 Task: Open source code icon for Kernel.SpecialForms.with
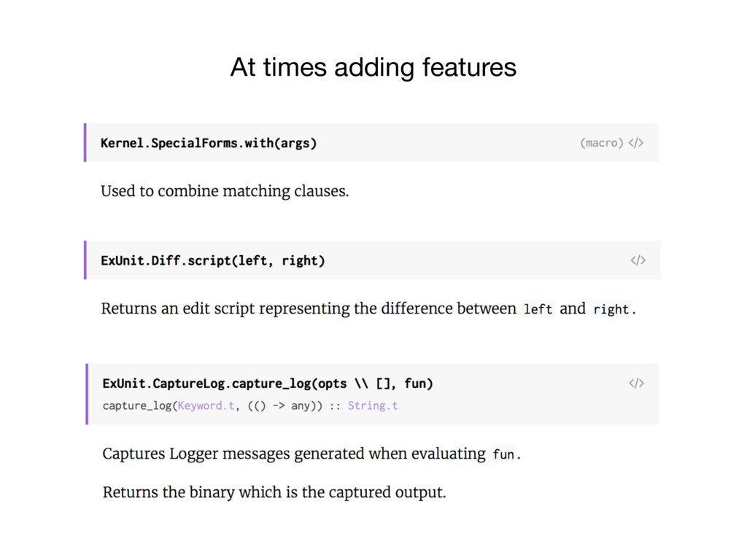[x=636, y=143]
